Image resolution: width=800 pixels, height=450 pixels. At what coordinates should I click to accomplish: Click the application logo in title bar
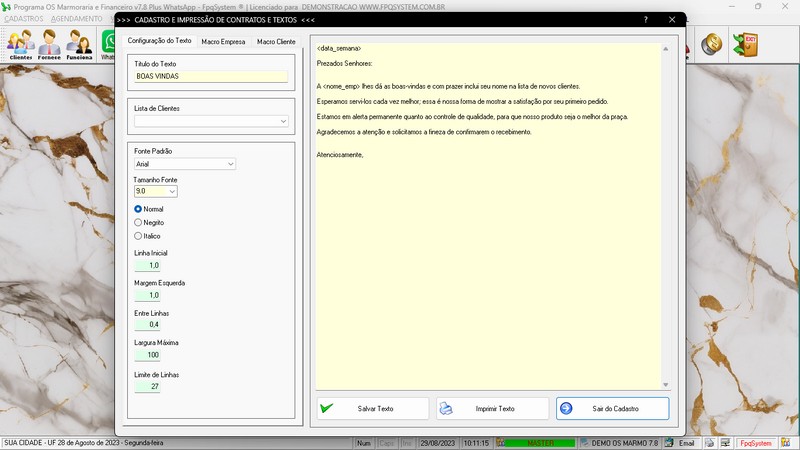pyautogui.click(x=6, y=7)
